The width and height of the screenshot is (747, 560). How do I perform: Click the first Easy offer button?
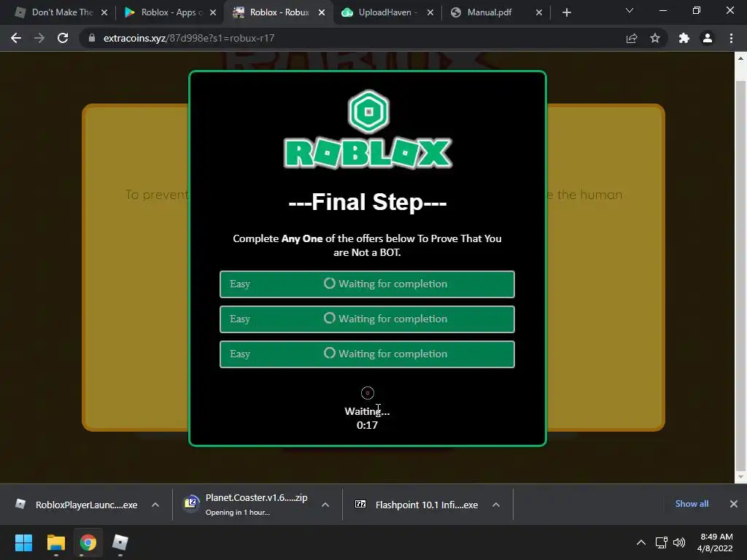(x=367, y=284)
